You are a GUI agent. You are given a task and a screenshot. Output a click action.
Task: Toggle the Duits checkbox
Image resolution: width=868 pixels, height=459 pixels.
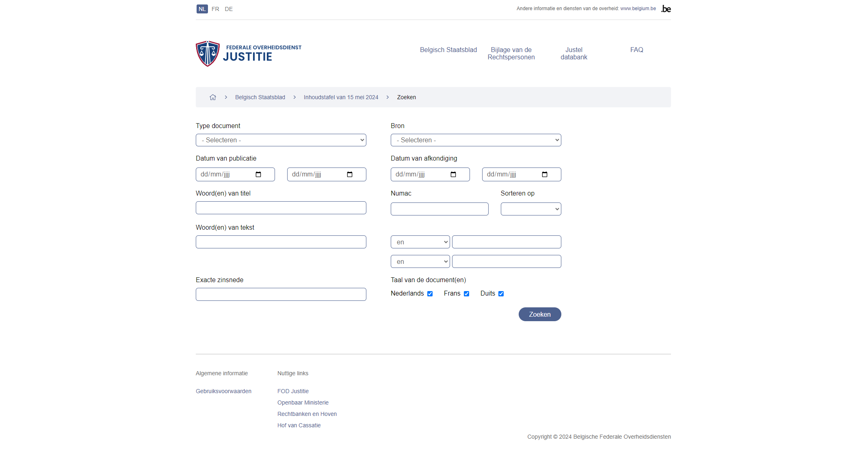click(x=501, y=294)
